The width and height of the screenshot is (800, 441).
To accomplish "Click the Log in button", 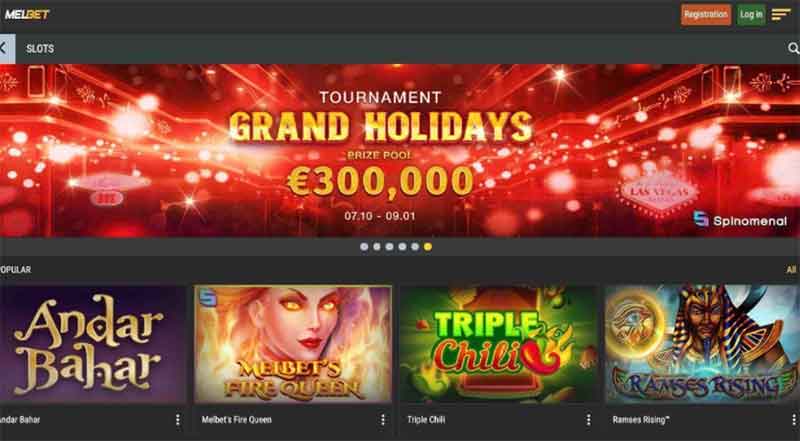I will [751, 15].
